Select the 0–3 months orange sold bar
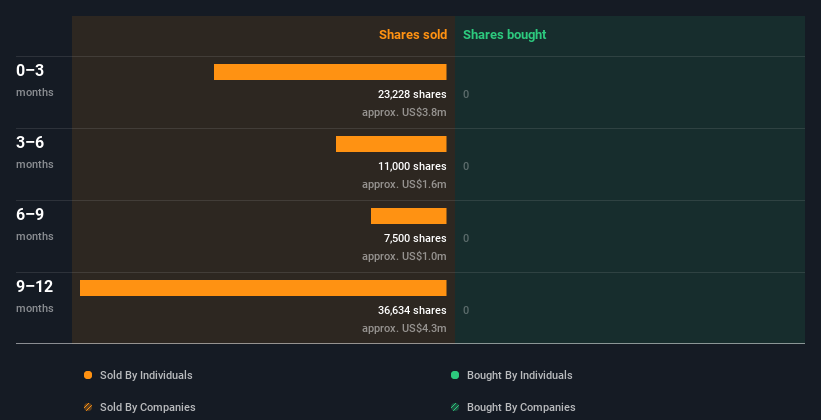 330,72
